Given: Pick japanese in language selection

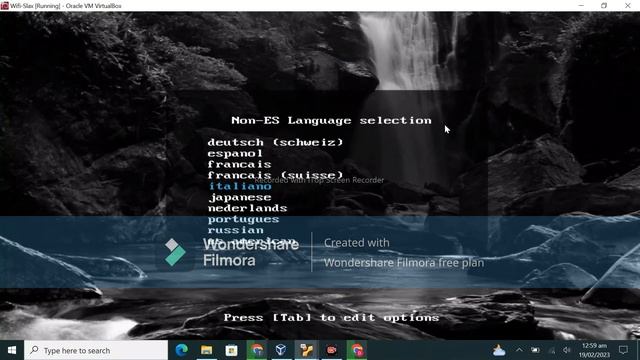Looking at the screenshot, I should click(x=240, y=198).
